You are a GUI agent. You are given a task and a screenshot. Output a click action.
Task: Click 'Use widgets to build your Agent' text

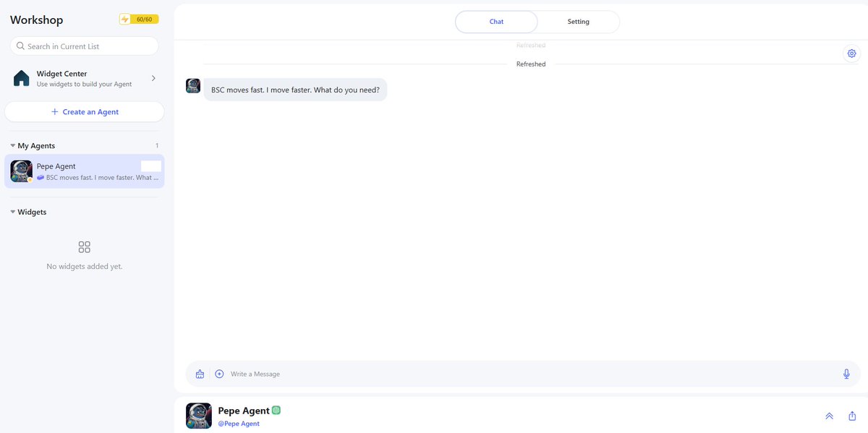85,85
